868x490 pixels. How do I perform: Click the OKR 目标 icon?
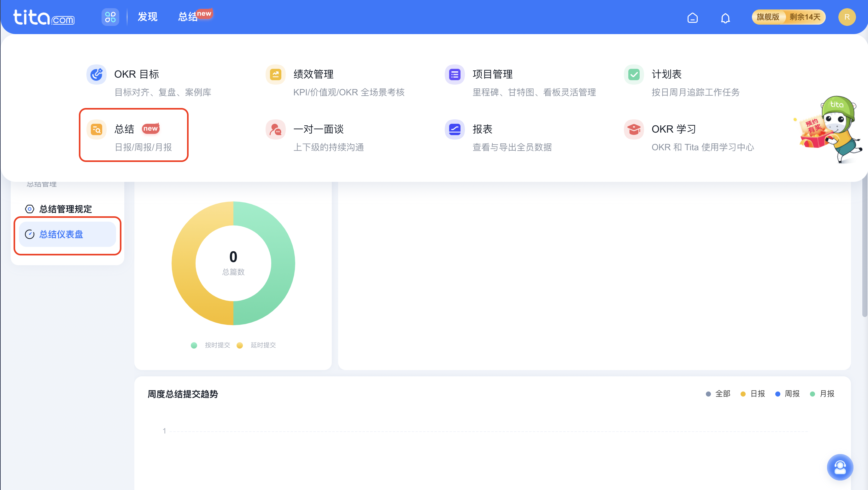[x=97, y=74]
